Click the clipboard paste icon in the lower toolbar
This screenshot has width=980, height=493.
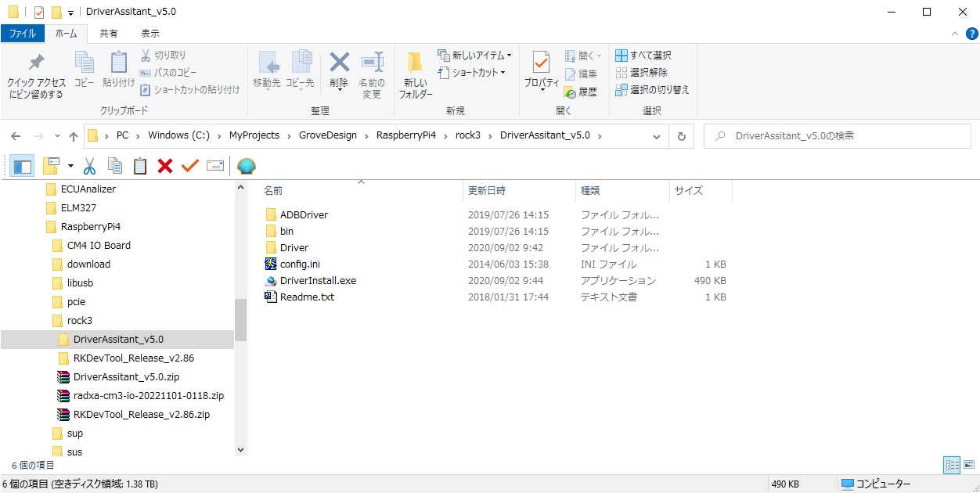140,166
